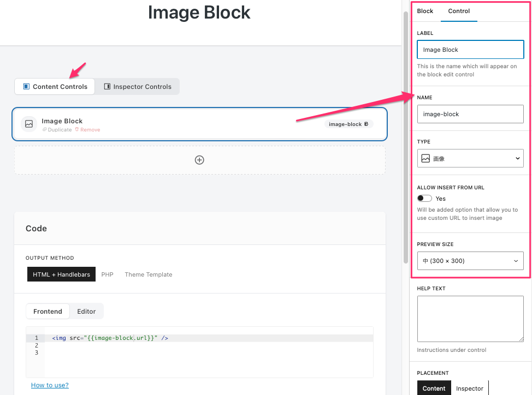Image resolution: width=532 pixels, height=395 pixels.
Task: Click the image icon in the Type field
Action: (425, 158)
